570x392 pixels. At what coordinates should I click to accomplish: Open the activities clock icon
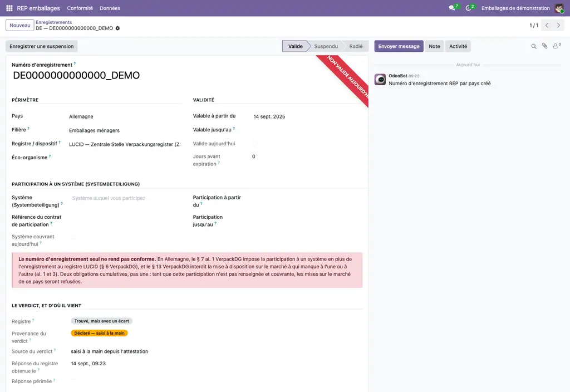coord(470,8)
